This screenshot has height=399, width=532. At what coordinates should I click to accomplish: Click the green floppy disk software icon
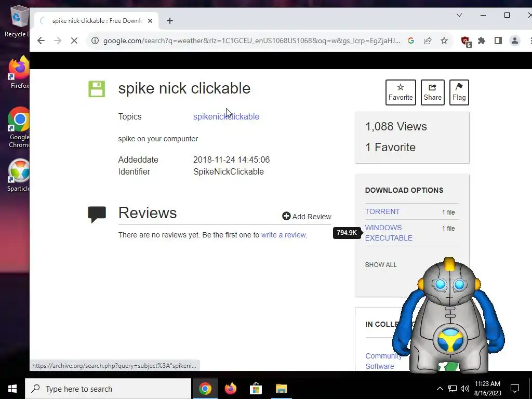(x=97, y=89)
